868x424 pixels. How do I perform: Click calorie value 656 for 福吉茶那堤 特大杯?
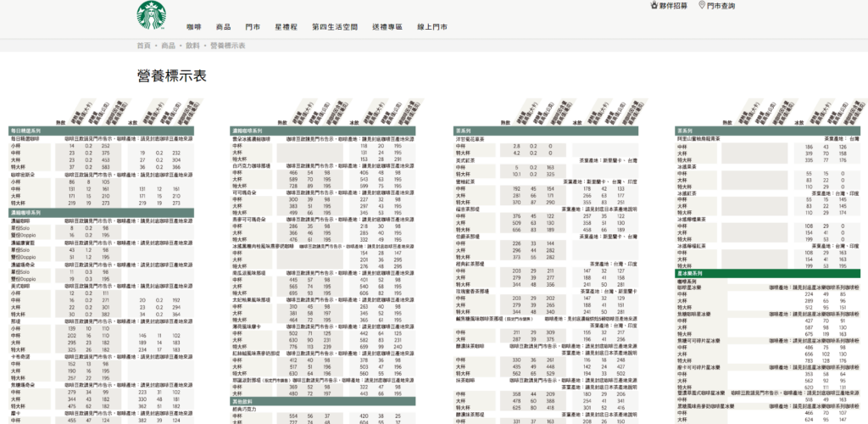click(x=518, y=230)
